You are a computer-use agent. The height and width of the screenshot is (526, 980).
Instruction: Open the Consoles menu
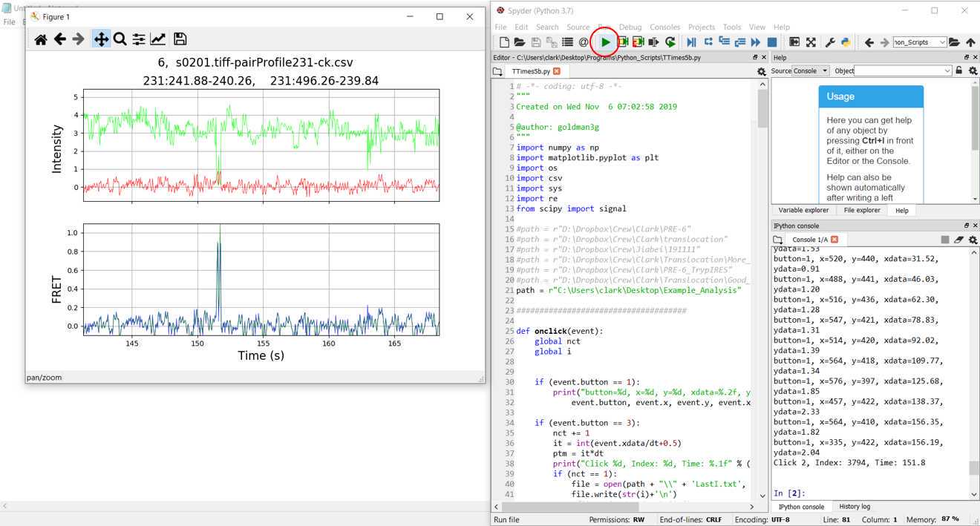pos(664,27)
